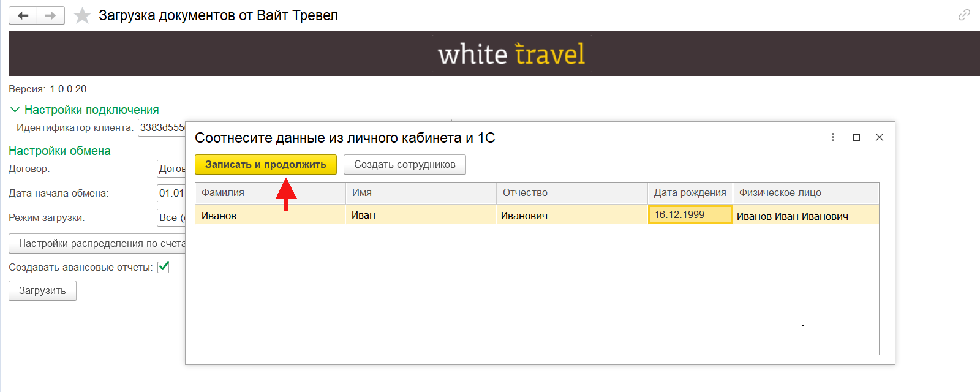
Task: Add page to favorites with star icon
Action: click(x=82, y=16)
